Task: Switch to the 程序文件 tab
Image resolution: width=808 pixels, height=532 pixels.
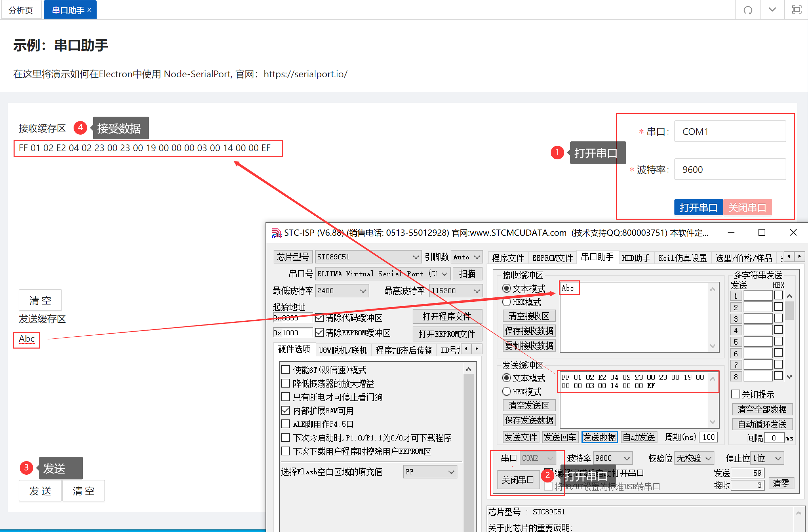Action: pos(508,258)
